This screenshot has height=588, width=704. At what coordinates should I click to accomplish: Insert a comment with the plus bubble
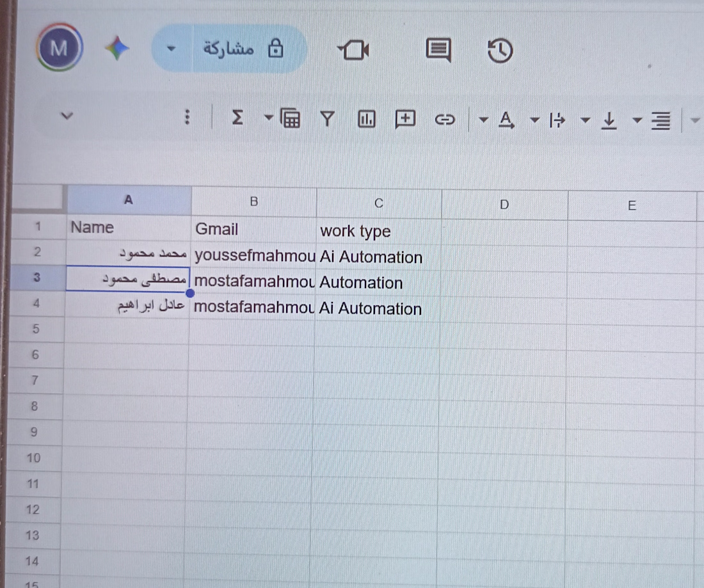point(405,120)
